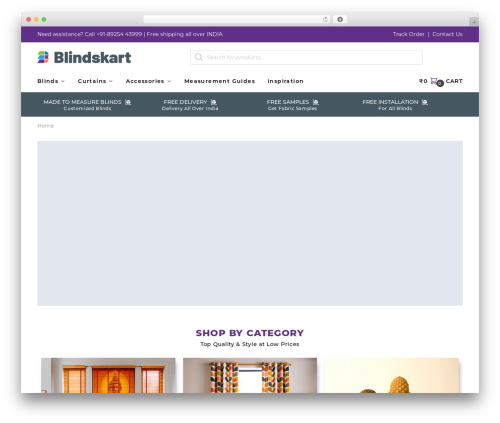This screenshot has height=423, width=500.
Task: Click the 'Get Fabric Samples' subtitle
Action: pyautogui.click(x=292, y=108)
